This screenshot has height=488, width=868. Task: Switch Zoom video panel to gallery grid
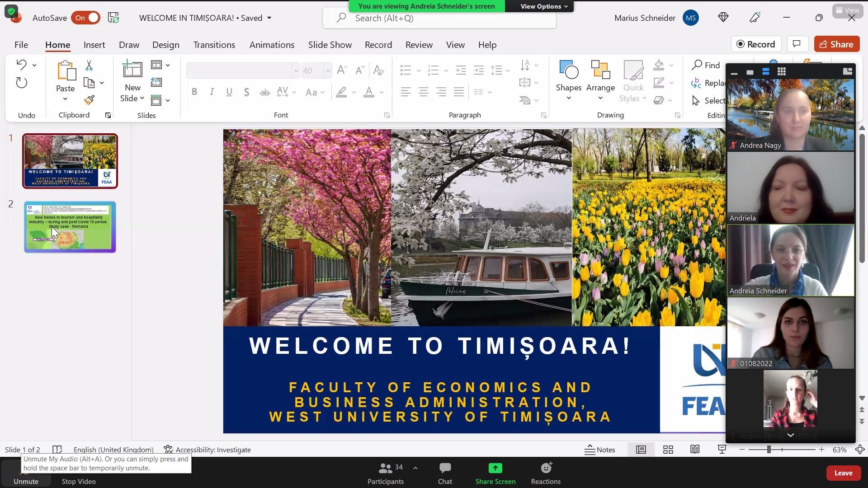782,71
